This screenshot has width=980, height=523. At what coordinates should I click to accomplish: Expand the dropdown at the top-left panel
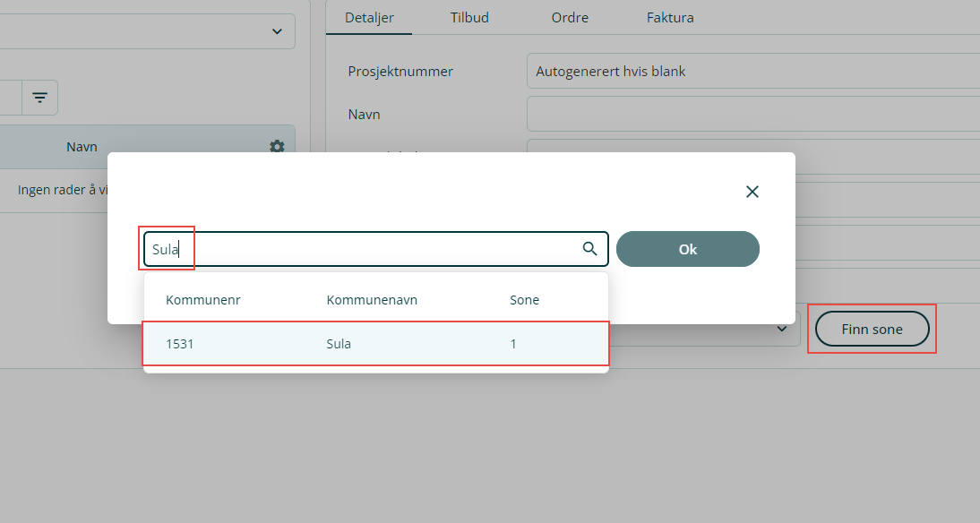click(276, 31)
